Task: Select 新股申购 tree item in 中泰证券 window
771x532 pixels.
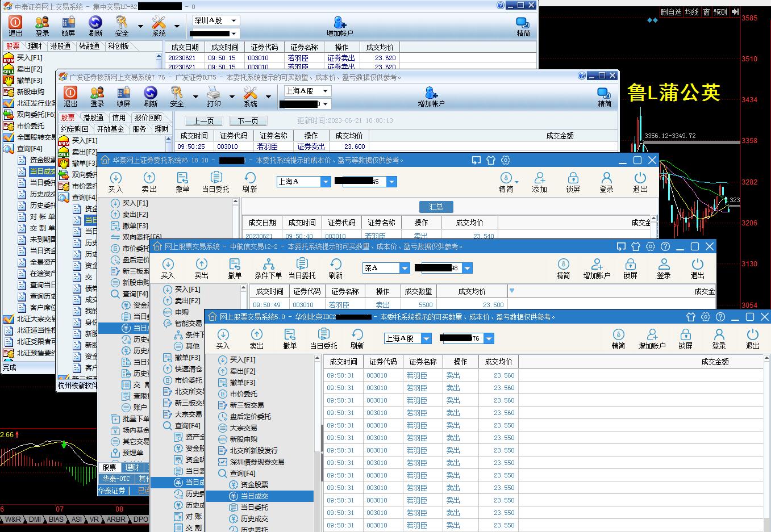Action: tap(30, 91)
